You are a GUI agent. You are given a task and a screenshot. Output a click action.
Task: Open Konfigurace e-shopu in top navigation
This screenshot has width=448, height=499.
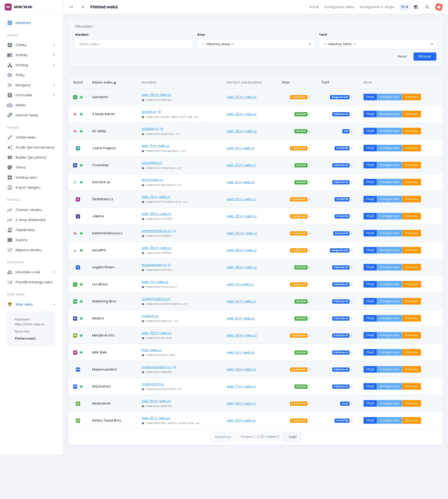point(377,7)
